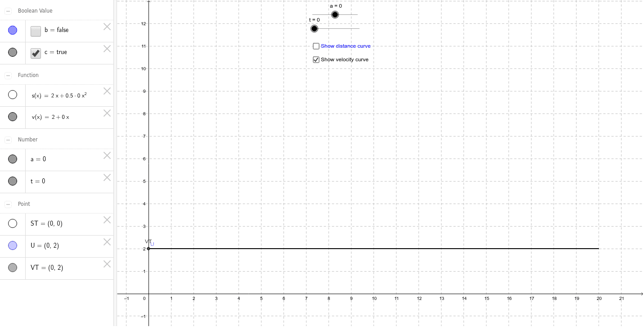Collapse the Number group
This screenshot has height=327, width=644.
coord(8,140)
